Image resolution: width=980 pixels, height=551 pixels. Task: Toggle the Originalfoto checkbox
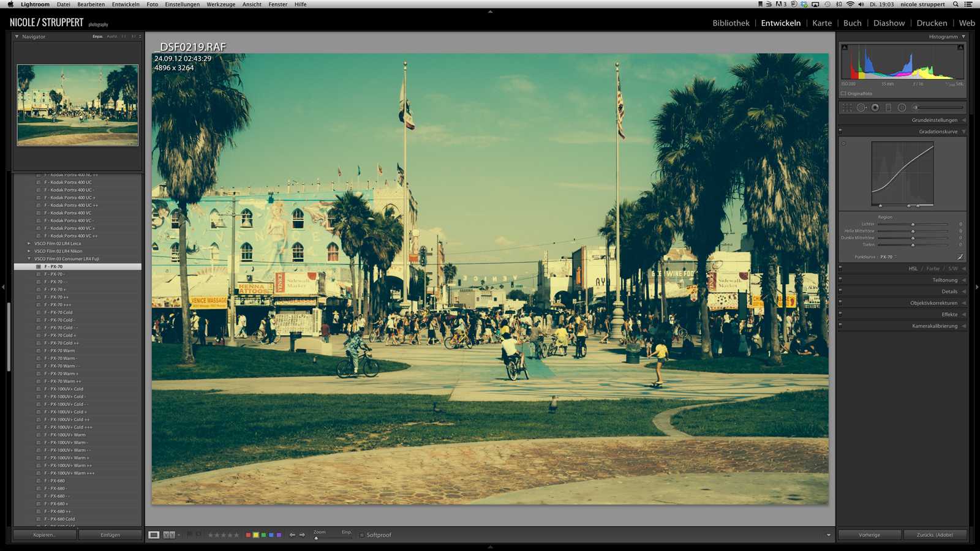[x=843, y=94]
